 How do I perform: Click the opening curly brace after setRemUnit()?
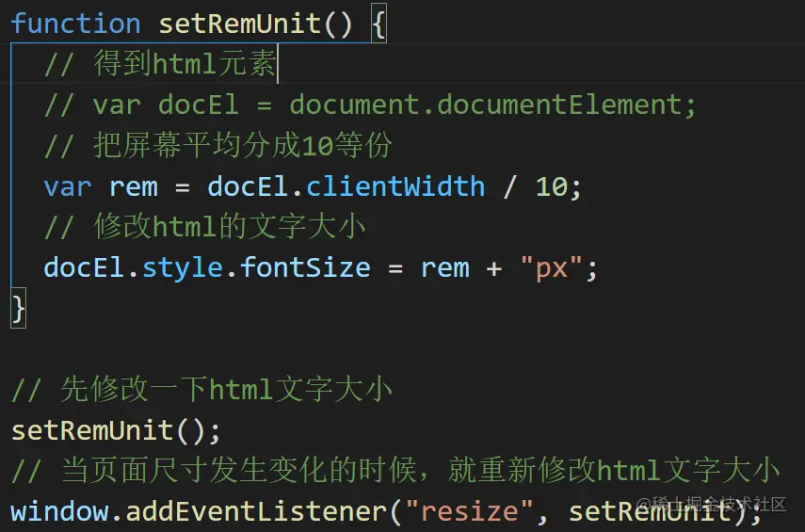pyautogui.click(x=378, y=24)
